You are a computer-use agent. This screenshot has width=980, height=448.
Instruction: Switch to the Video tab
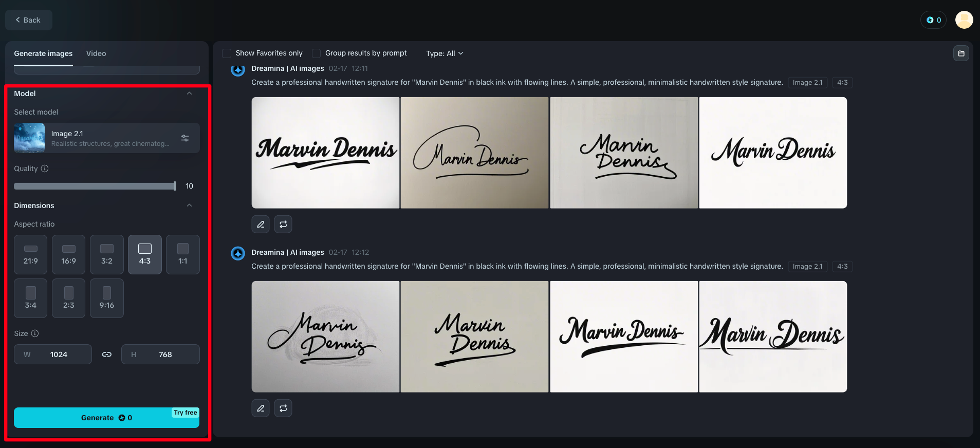coord(96,53)
